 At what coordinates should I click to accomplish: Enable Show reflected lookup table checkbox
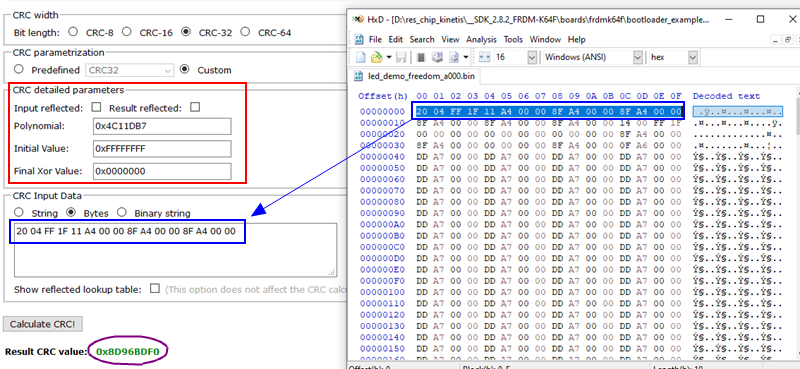[x=155, y=288]
